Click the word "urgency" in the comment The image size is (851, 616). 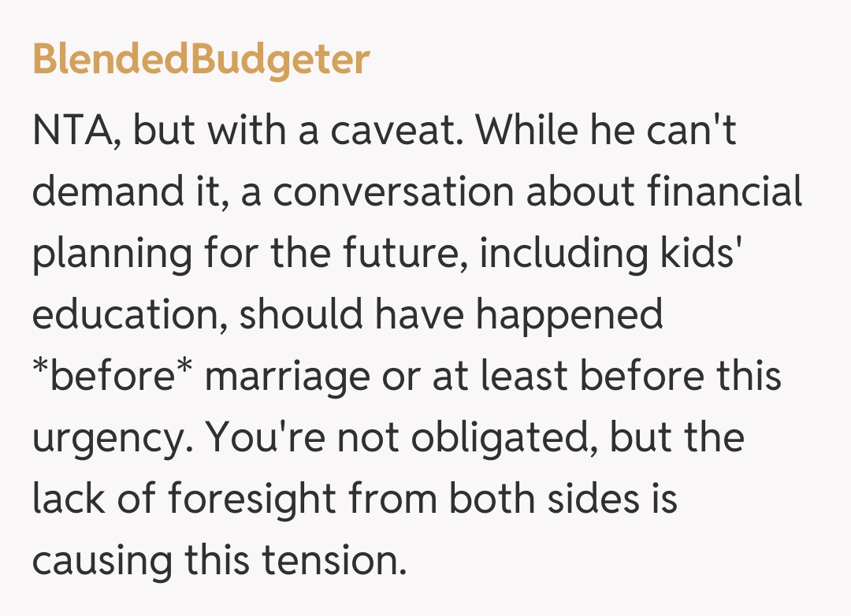point(107,438)
